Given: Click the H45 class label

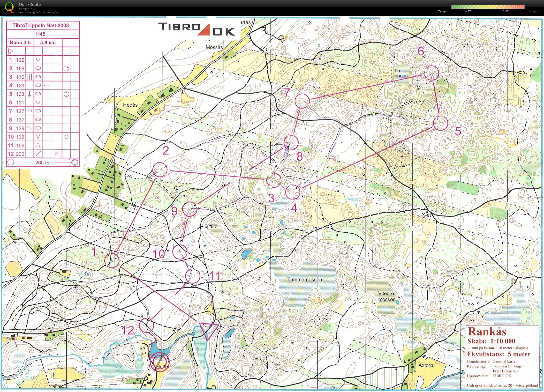Looking at the screenshot, I should pos(41,34).
